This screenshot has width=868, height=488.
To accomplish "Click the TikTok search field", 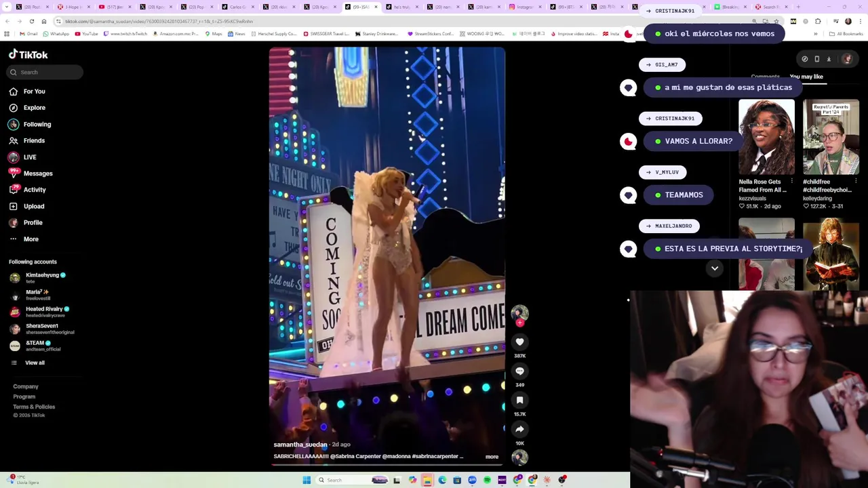I will [45, 72].
